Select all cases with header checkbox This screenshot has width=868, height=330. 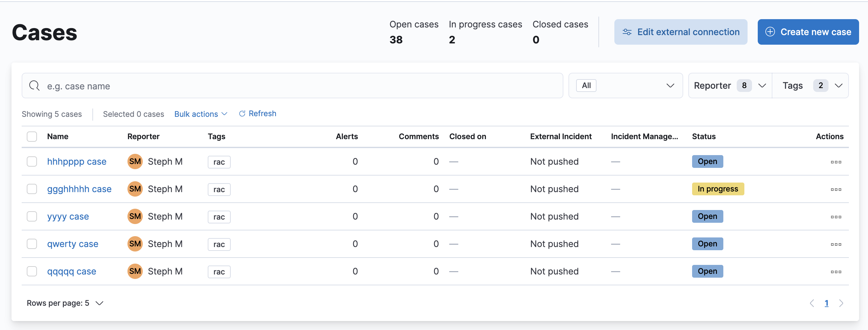[32, 136]
